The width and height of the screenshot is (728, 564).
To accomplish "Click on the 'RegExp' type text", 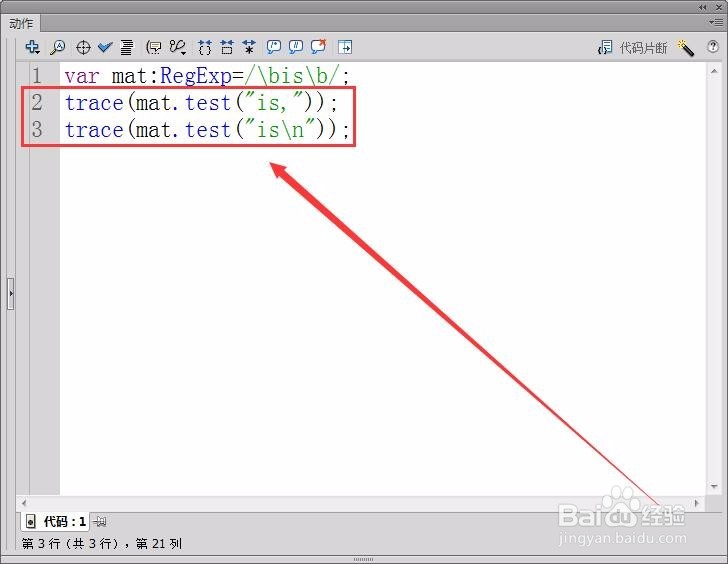I will point(195,76).
